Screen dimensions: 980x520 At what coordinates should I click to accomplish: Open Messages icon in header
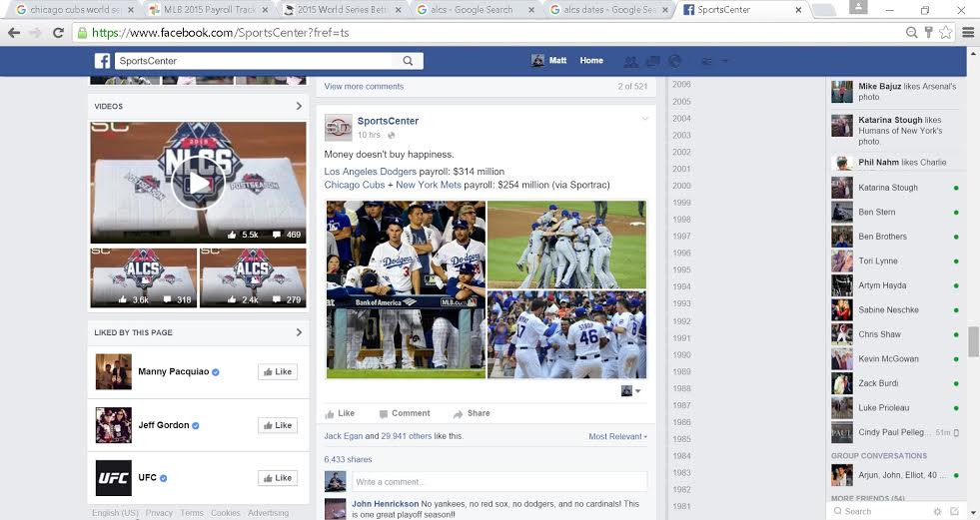(x=653, y=61)
